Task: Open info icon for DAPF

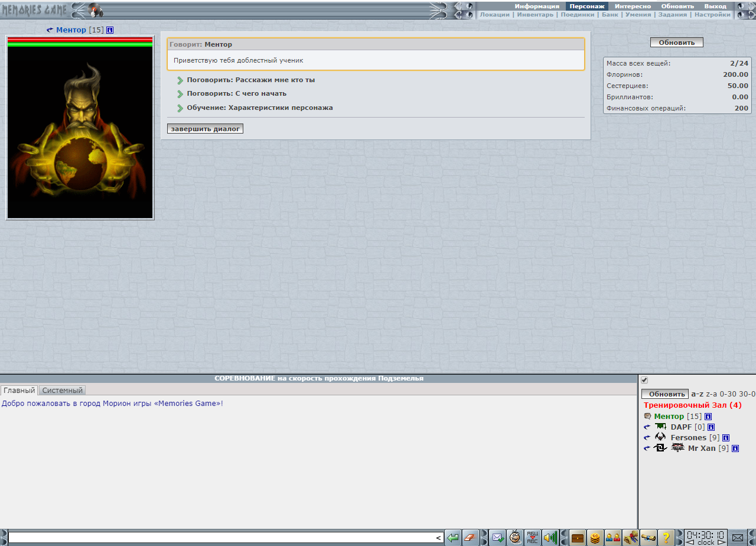Action: [x=711, y=427]
